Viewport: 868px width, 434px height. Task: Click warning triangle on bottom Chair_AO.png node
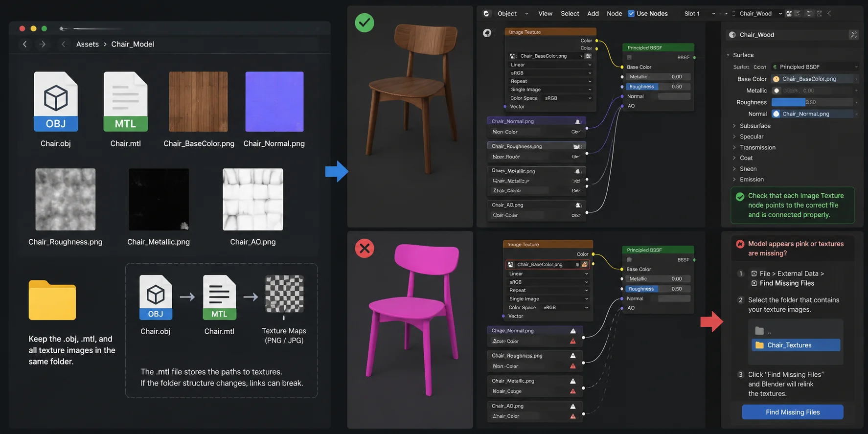tap(573, 406)
